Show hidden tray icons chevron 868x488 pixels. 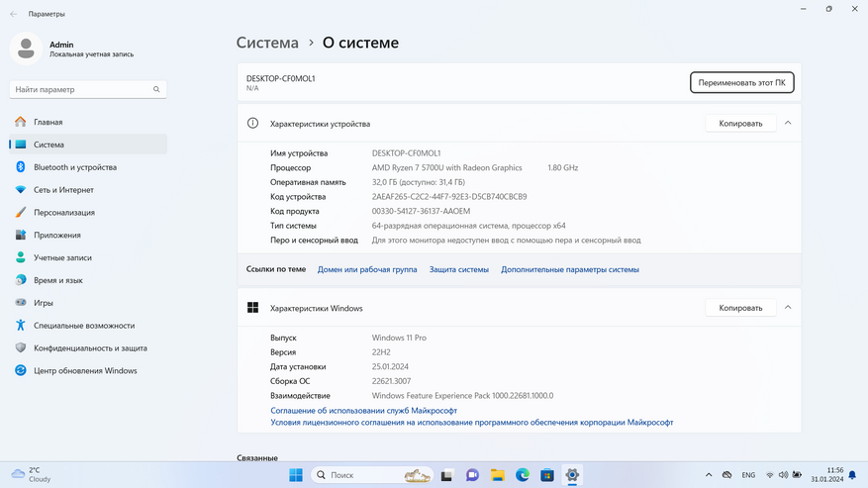(x=709, y=475)
